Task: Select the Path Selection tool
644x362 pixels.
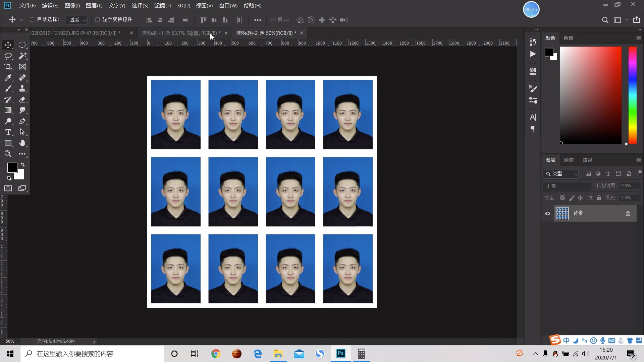Action: click(22, 132)
